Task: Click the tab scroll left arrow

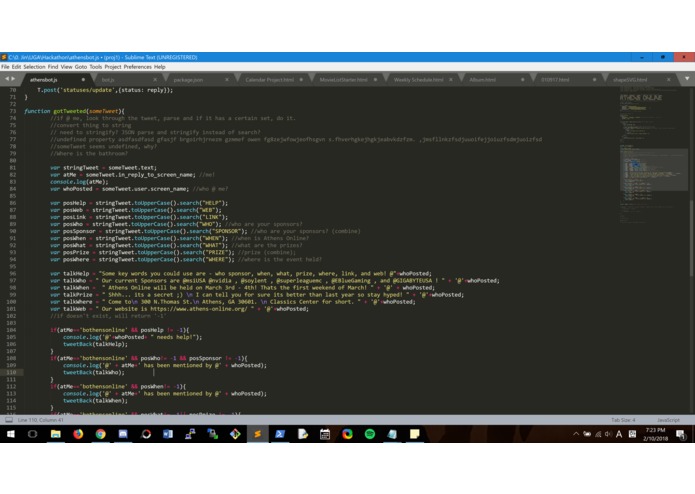Action: click(7, 78)
